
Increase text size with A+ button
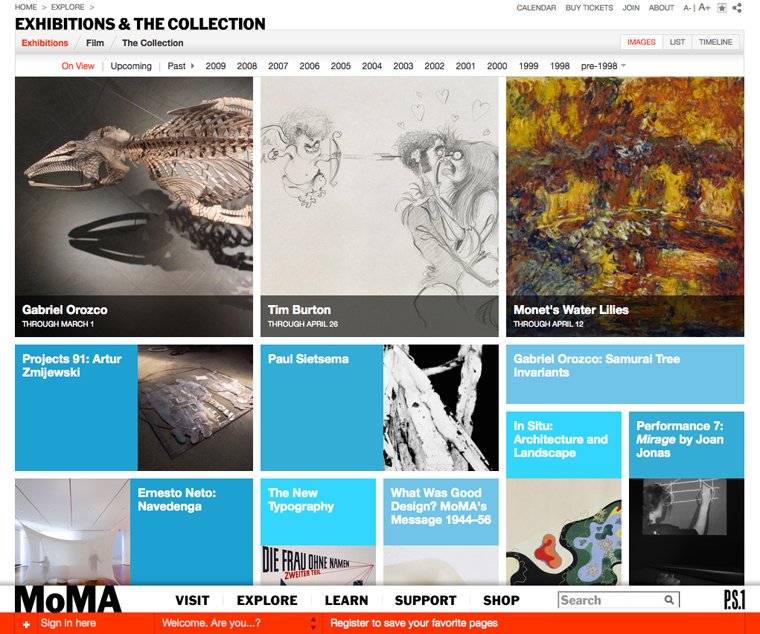tap(704, 8)
